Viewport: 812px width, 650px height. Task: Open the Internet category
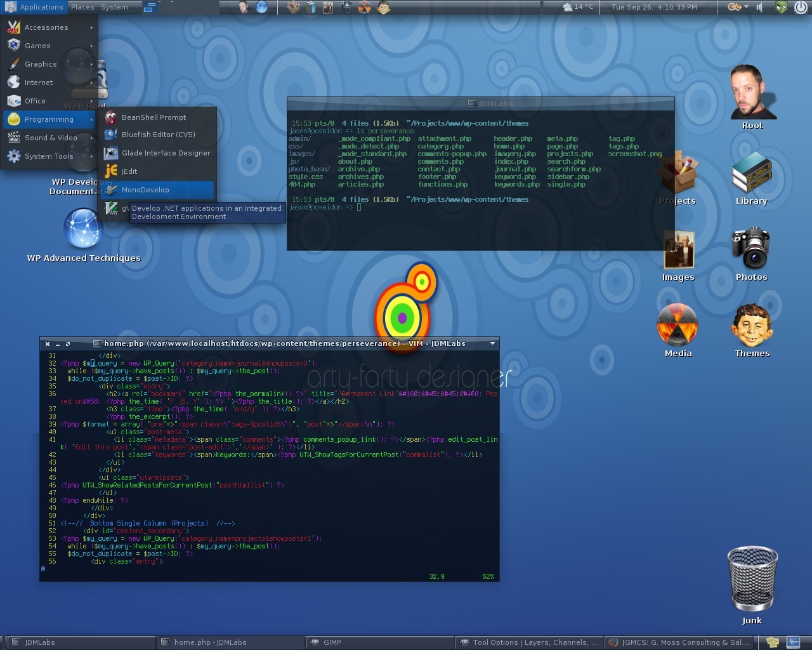[49, 83]
